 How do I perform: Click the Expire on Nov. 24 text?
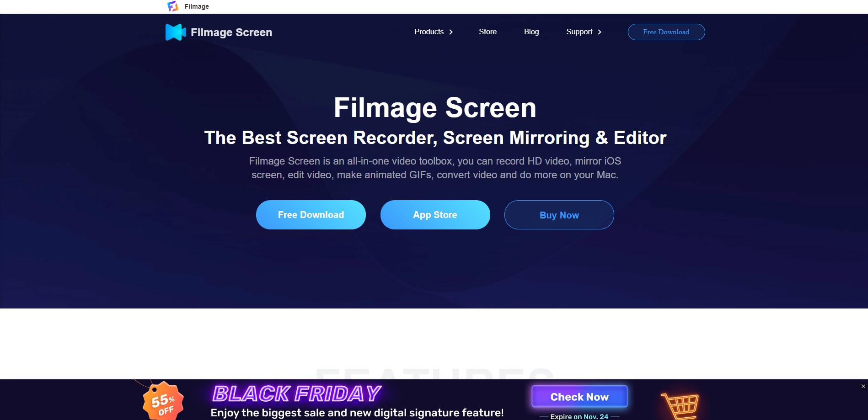click(x=579, y=416)
